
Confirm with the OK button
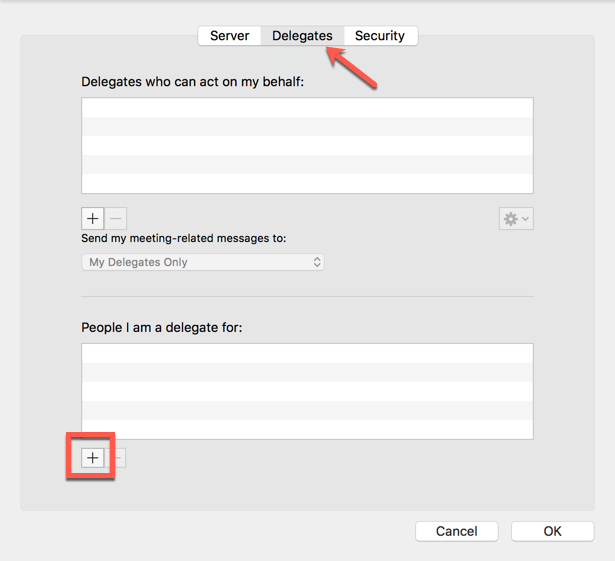552,531
